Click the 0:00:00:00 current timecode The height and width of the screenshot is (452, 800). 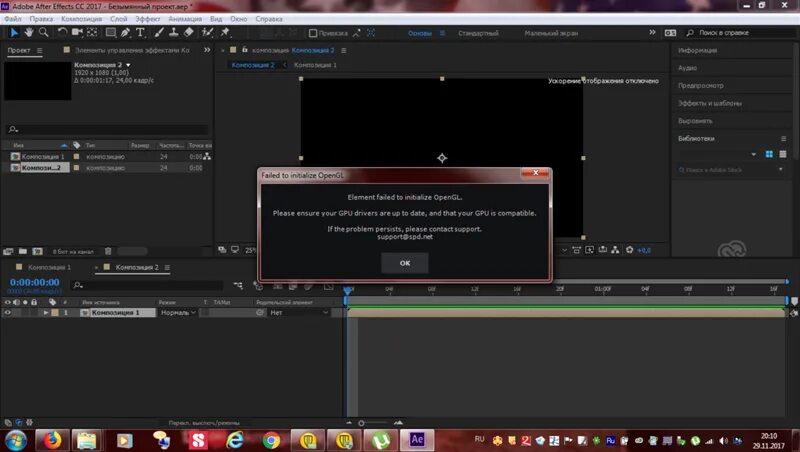click(x=35, y=282)
